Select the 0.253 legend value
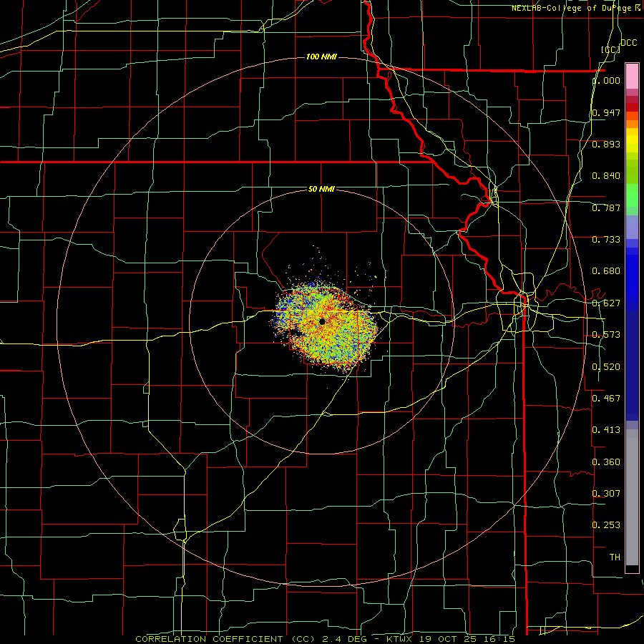Screen dimensions: 644x644 [x=606, y=525]
